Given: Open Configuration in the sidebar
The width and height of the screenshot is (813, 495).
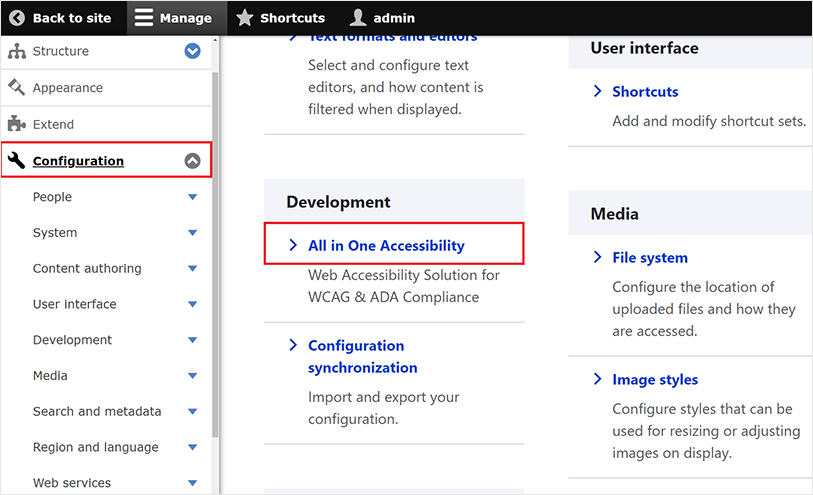Looking at the screenshot, I should click(x=78, y=161).
